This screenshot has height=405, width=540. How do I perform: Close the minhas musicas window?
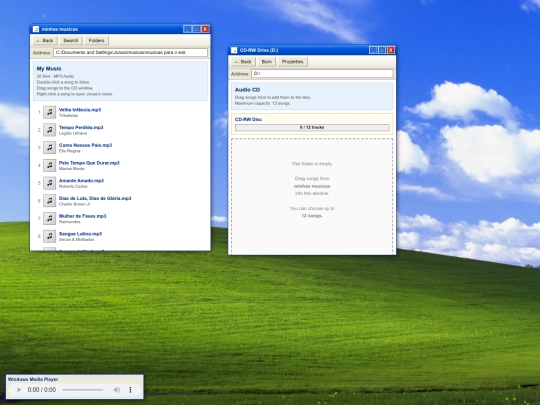[205, 29]
